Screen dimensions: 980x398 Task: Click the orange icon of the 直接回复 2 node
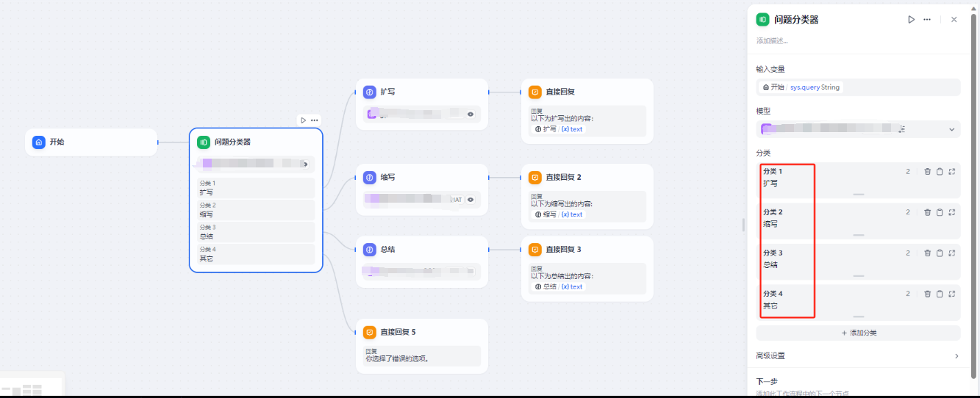coord(534,177)
